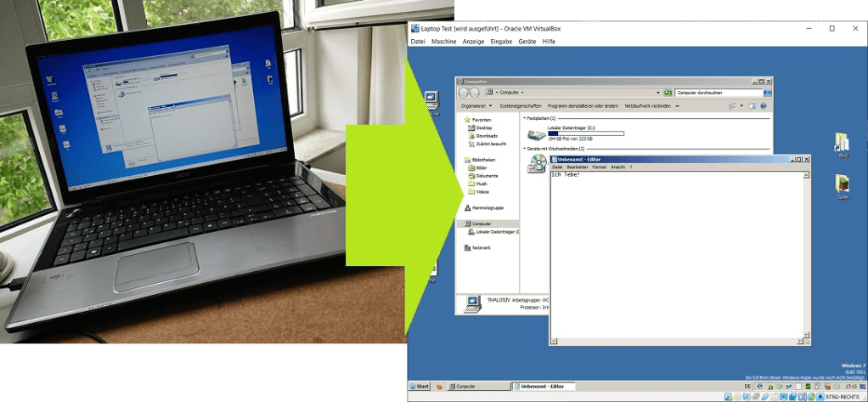Select Netzwerk in the navigation pane
The image size is (868, 402).
coord(482,248)
